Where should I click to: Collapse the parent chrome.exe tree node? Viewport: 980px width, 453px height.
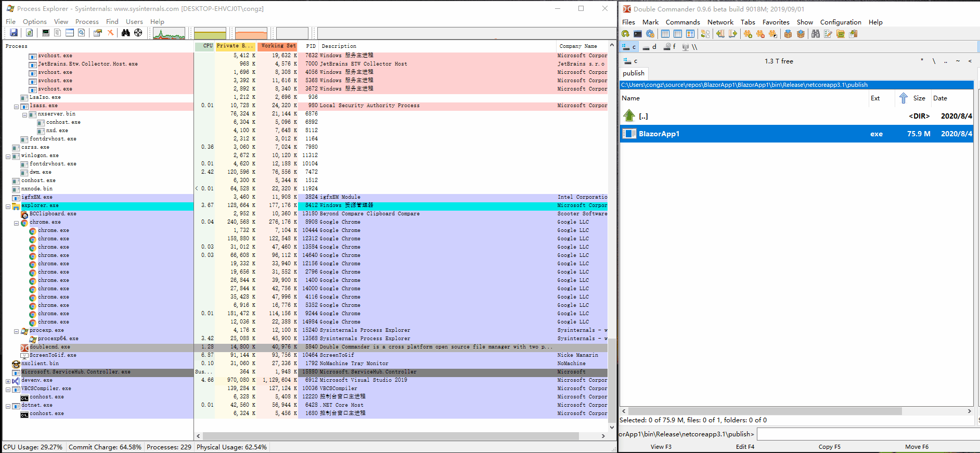click(16, 223)
